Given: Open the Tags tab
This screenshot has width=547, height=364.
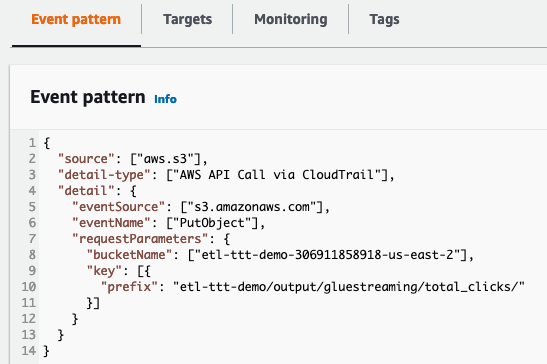Looking at the screenshot, I should coord(384,20).
